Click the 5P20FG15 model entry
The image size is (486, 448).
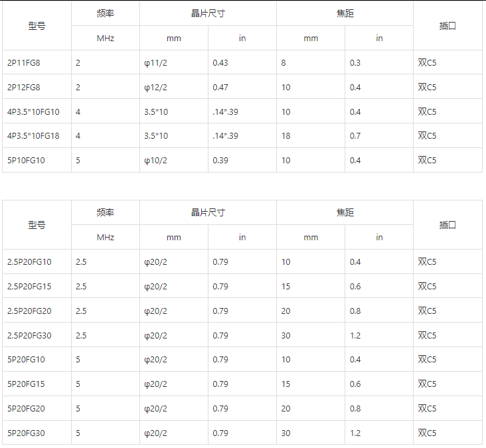tap(26, 384)
